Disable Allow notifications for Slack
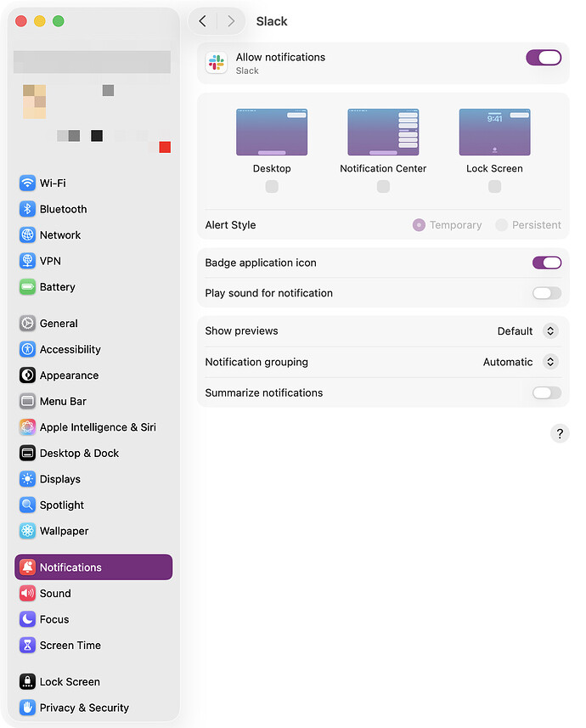Image resolution: width=586 pixels, height=728 pixels. pos(544,58)
